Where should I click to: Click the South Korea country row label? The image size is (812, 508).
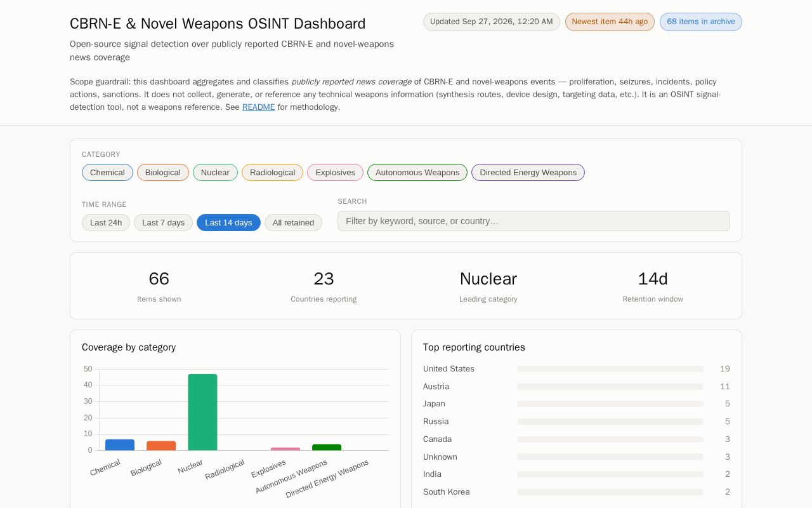coord(447,492)
